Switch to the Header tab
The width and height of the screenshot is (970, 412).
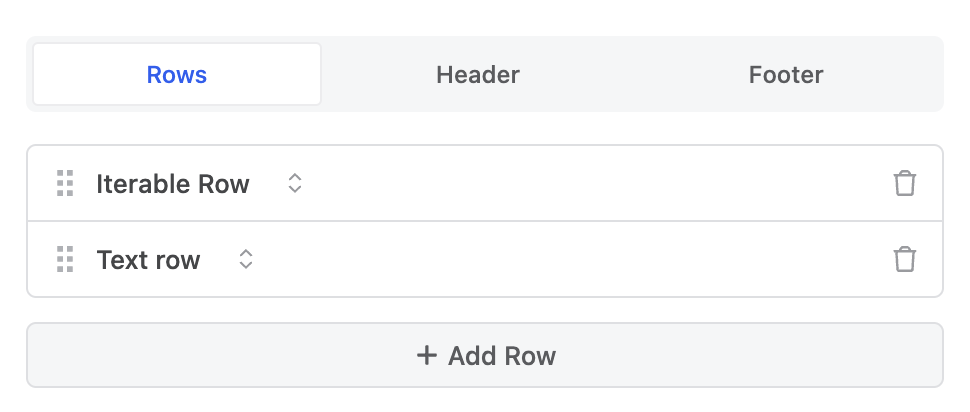tap(478, 75)
